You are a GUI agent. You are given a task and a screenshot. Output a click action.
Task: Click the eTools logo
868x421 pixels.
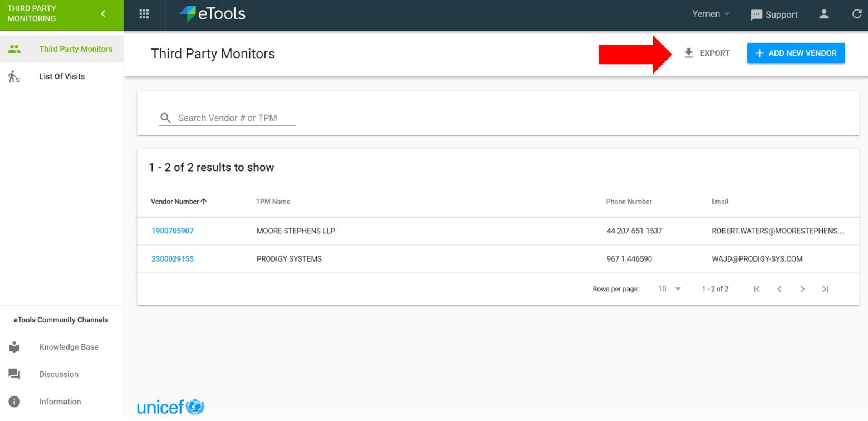213,14
